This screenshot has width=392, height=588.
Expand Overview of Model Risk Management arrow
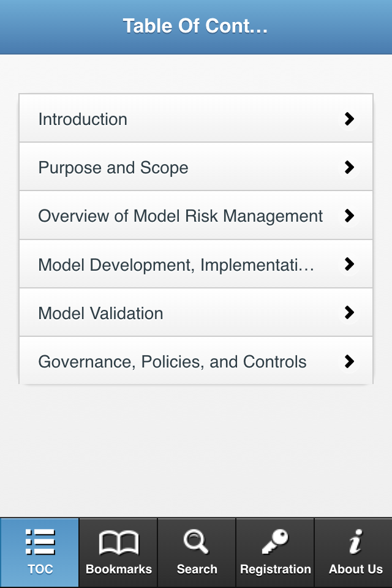[349, 216]
